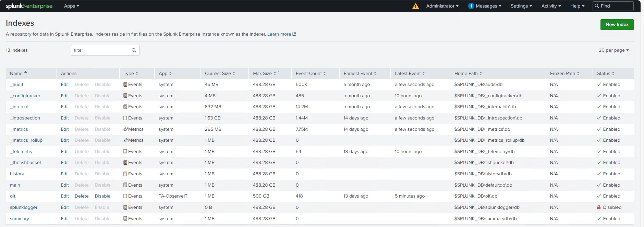Click the index filter text field
This screenshot has height=227, width=644.
[101, 50]
